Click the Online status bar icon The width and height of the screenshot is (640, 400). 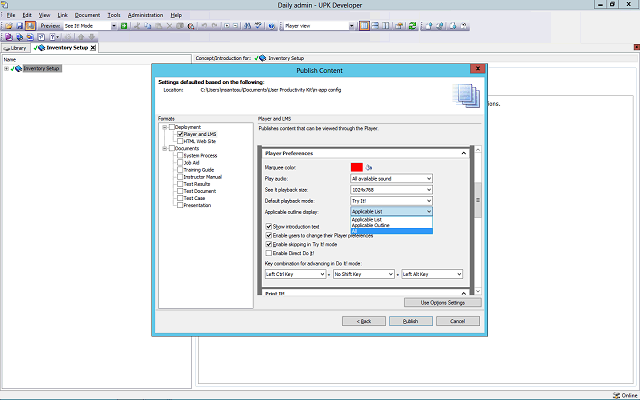(616, 396)
